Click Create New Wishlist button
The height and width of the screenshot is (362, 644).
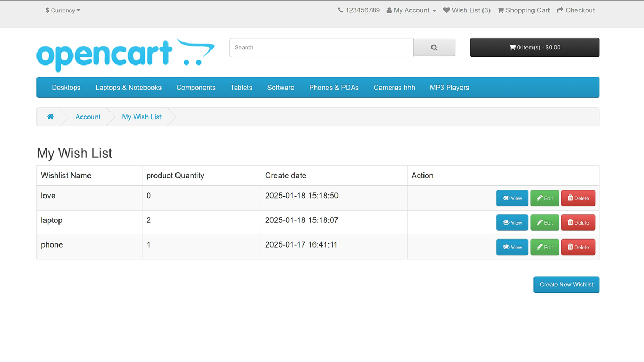pos(566,285)
